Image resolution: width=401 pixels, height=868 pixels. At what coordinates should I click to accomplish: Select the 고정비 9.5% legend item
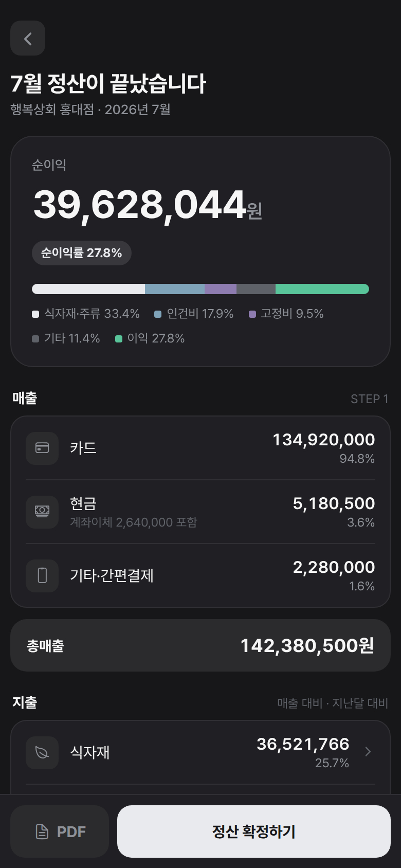pyautogui.click(x=286, y=314)
